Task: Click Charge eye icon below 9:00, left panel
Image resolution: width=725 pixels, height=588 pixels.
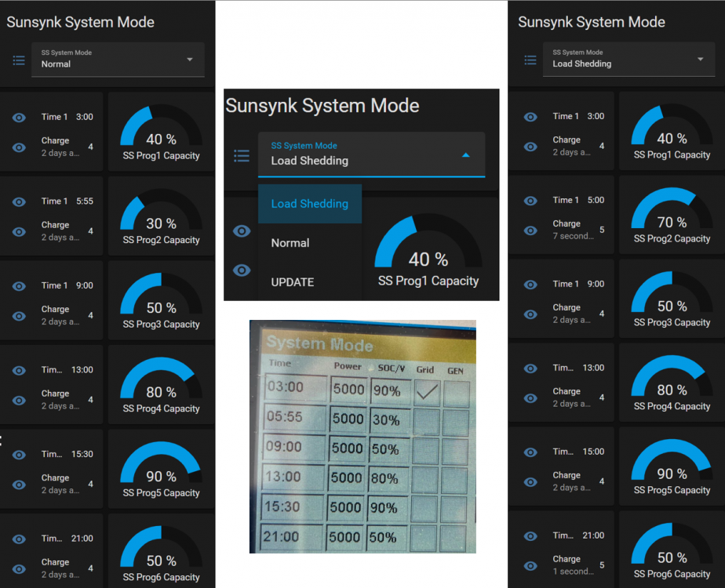Action: point(19,317)
